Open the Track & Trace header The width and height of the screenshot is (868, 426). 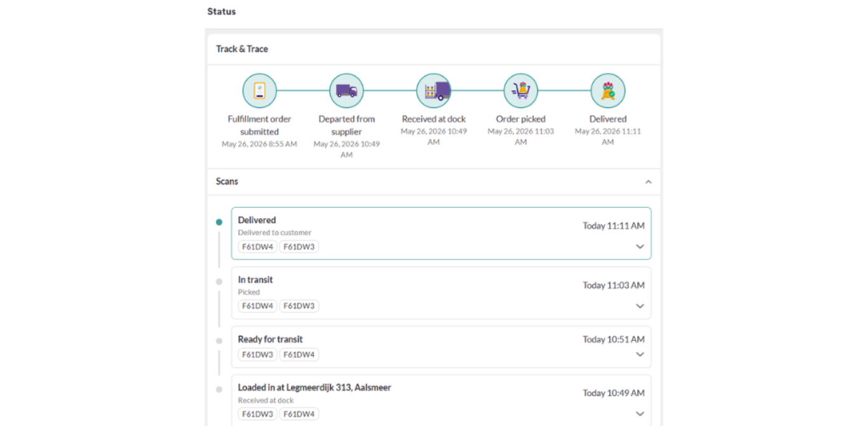click(x=242, y=49)
